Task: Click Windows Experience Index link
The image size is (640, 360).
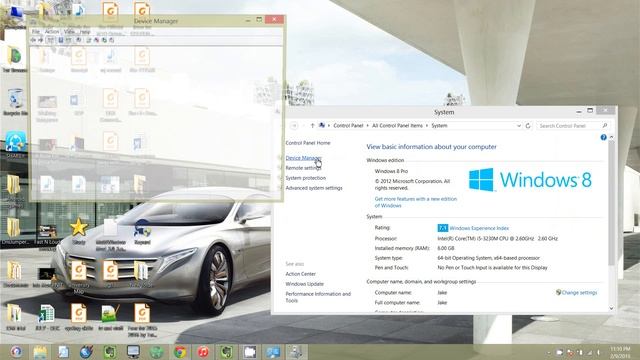Action: (479, 228)
